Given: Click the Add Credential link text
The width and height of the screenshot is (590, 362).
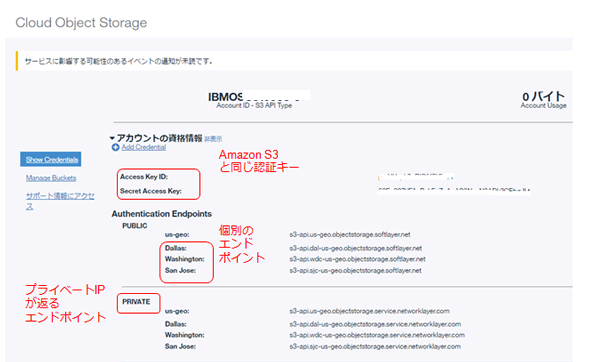Looking at the screenshot, I should (x=144, y=147).
